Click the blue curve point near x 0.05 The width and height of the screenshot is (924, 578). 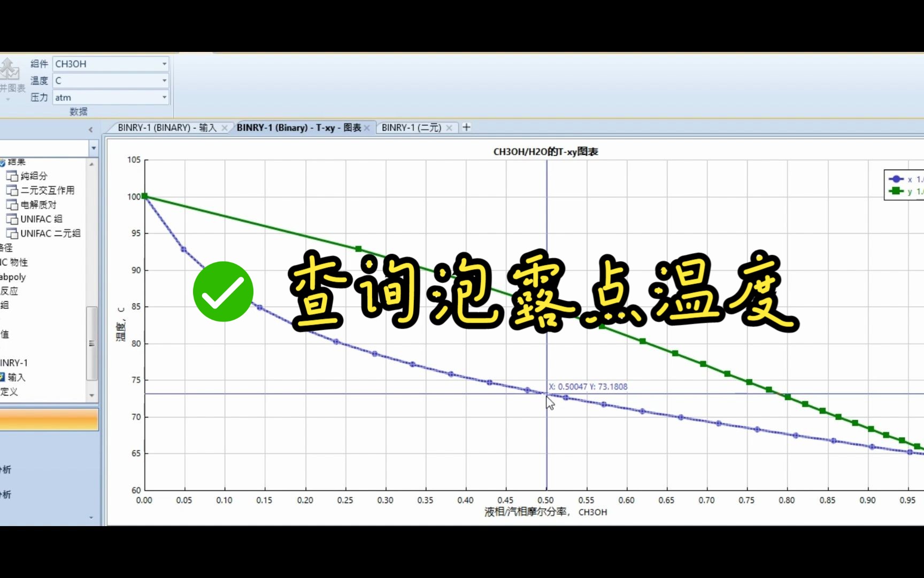pyautogui.click(x=183, y=249)
